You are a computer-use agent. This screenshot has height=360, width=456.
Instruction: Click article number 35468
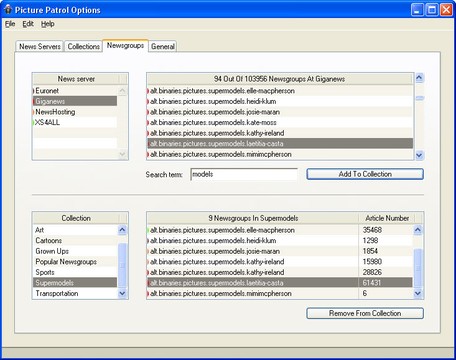tap(372, 230)
